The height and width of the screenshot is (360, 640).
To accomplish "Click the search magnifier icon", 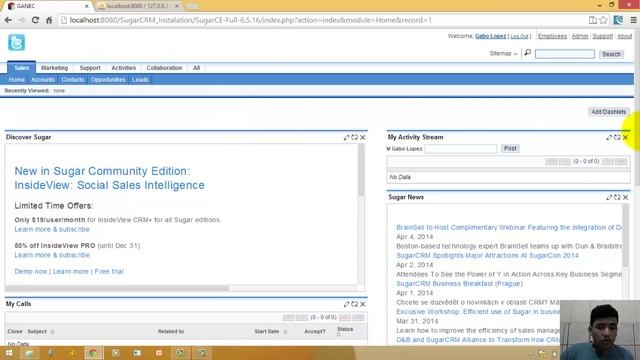I will tap(527, 53).
